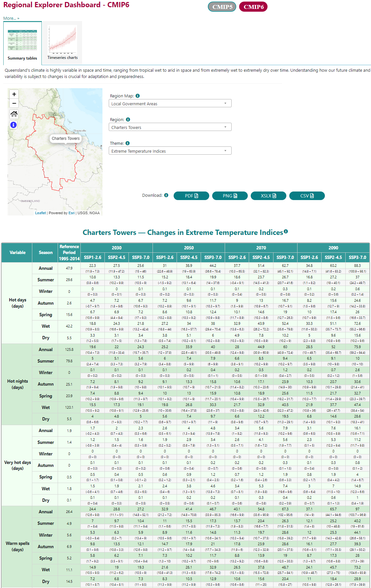Click the Reference Period 1995-2014 header
The height and width of the screenshot is (588, 371).
69,253
